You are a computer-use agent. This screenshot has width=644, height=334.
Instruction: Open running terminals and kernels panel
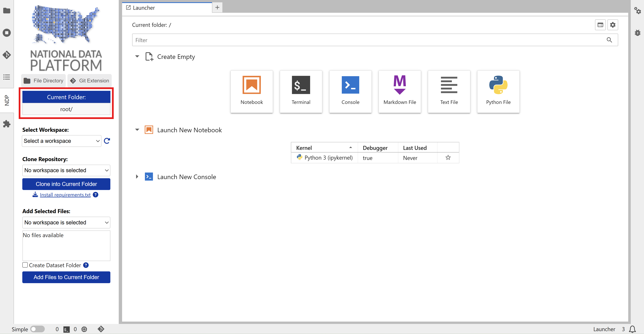coord(7,33)
